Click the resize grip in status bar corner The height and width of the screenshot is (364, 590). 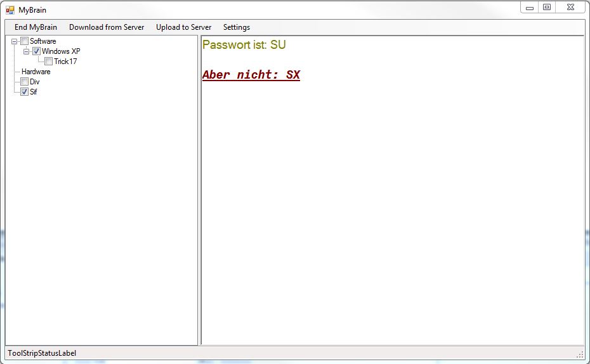coord(580,354)
